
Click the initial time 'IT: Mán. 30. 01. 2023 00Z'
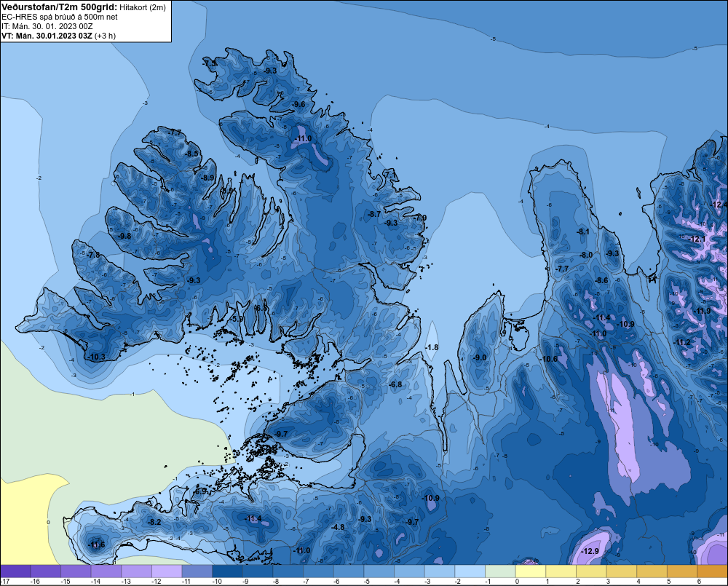pos(47,26)
